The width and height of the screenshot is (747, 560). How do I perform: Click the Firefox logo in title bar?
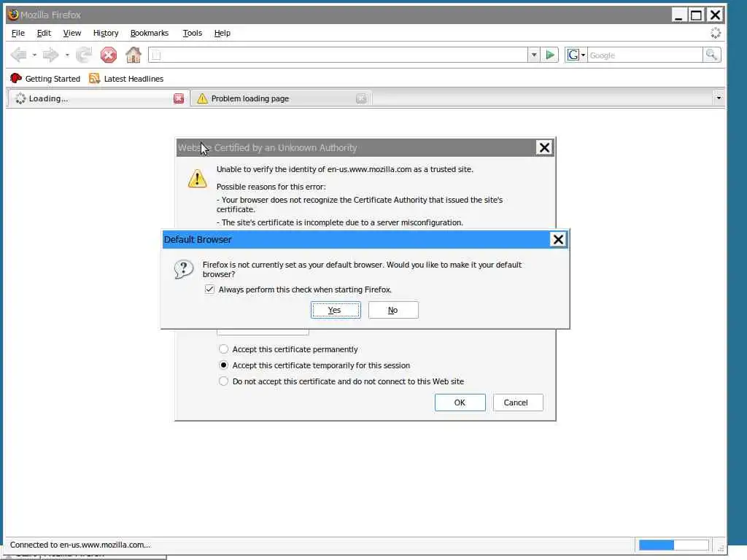click(x=13, y=15)
